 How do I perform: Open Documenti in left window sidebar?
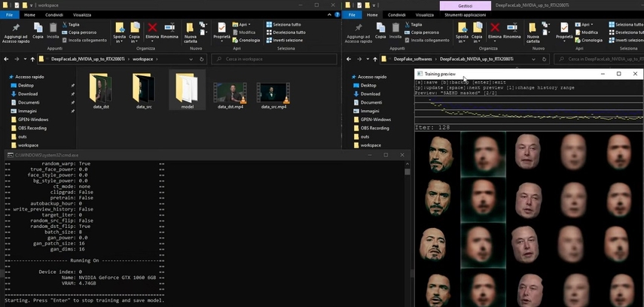pos(29,102)
